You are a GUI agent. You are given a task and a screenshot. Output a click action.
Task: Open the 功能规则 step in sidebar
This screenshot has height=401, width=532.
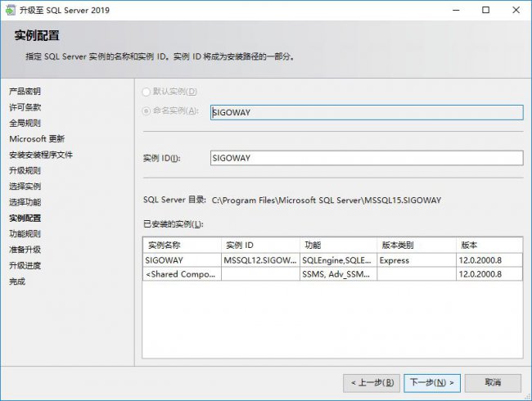tap(25, 234)
